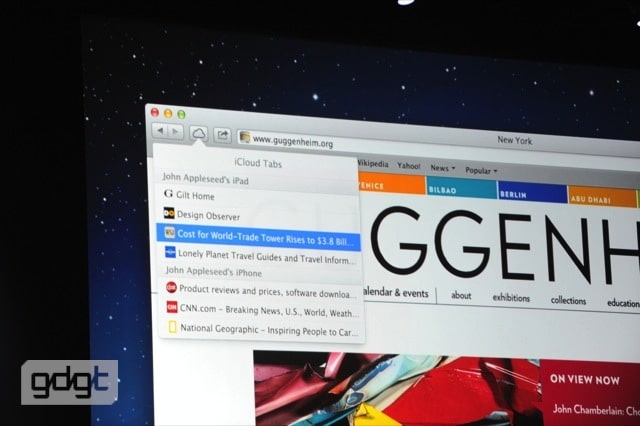Click the John Appleseed's iPad header
Viewport: 640px width, 426px height.
pyautogui.click(x=205, y=179)
